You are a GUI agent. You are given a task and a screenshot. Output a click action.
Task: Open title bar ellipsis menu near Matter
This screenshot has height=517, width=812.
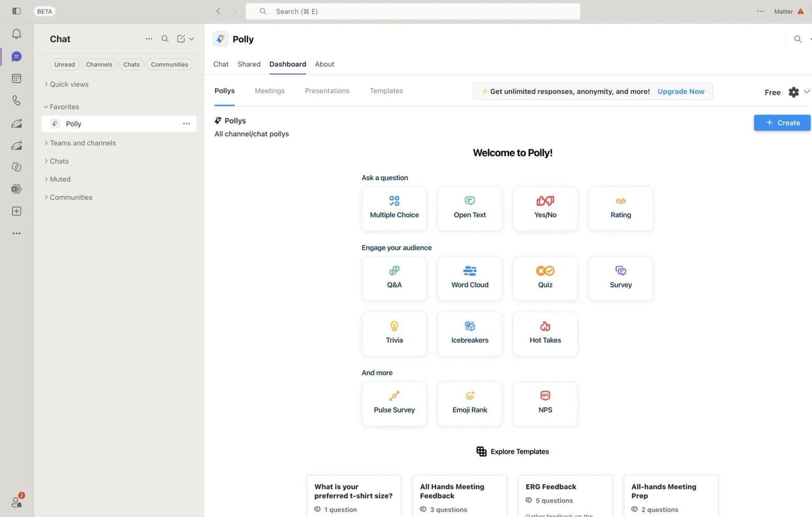[x=760, y=11]
